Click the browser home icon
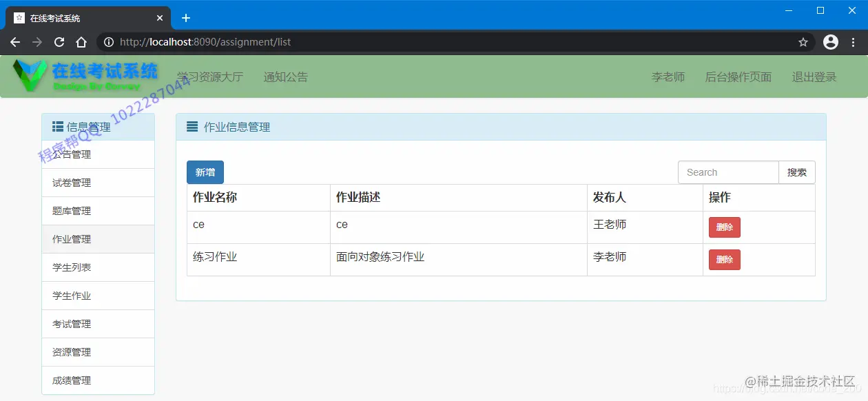 [82, 41]
